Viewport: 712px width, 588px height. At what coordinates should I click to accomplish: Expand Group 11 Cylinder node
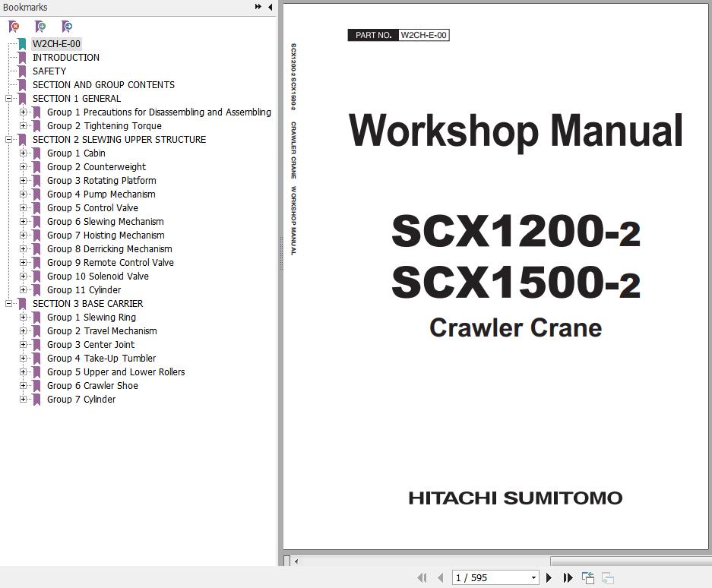(23, 289)
